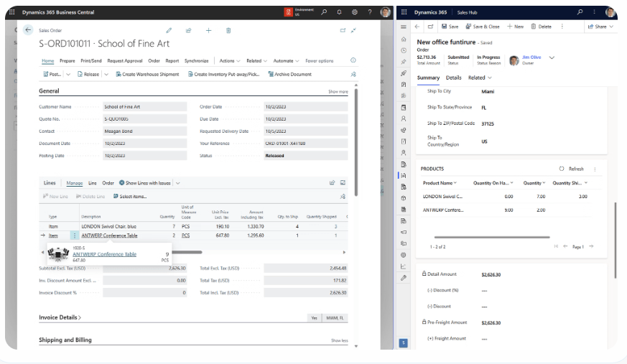Open Sales Order in new window
Image resolution: width=627 pixels, height=364 pixels.
(x=343, y=30)
